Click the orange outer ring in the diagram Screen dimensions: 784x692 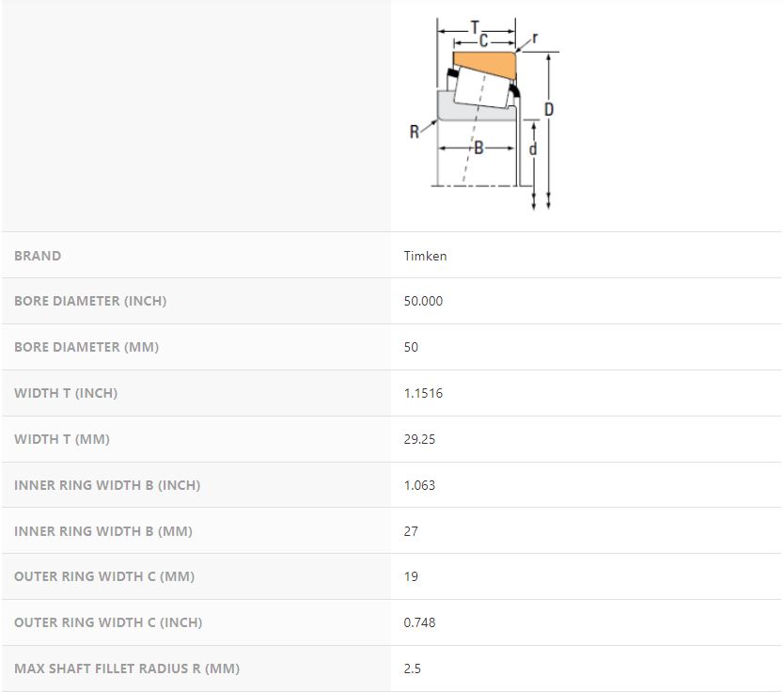tap(484, 63)
